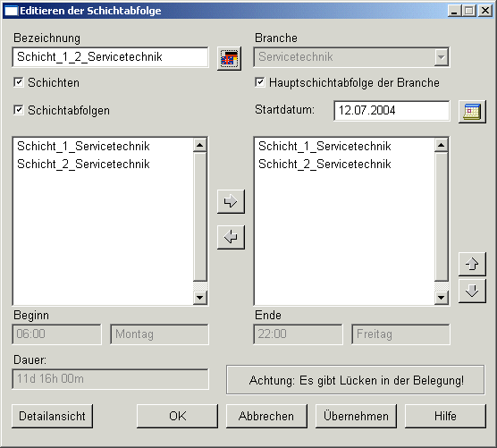Viewport: 497px width, 448px height.
Task: Move entry down in sequence list
Action: click(x=472, y=291)
